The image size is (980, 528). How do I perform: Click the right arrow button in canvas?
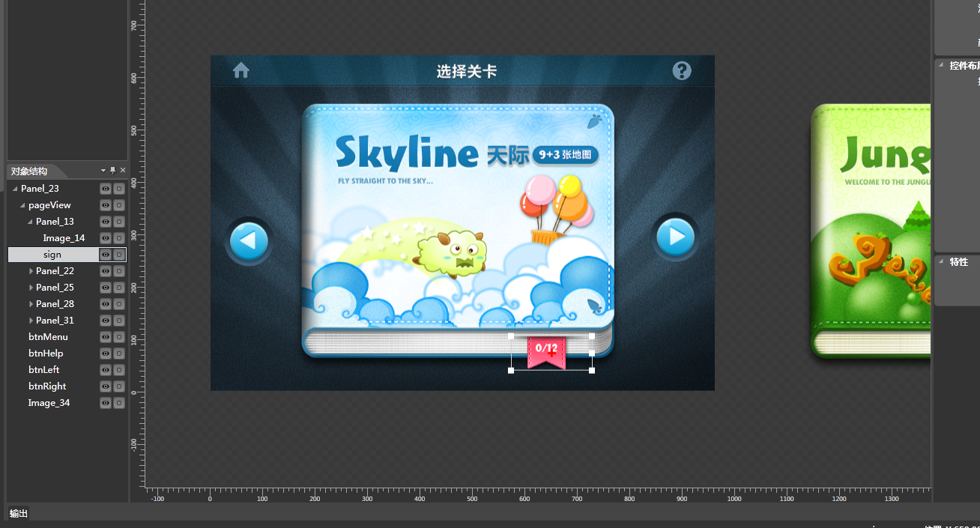[x=676, y=237]
